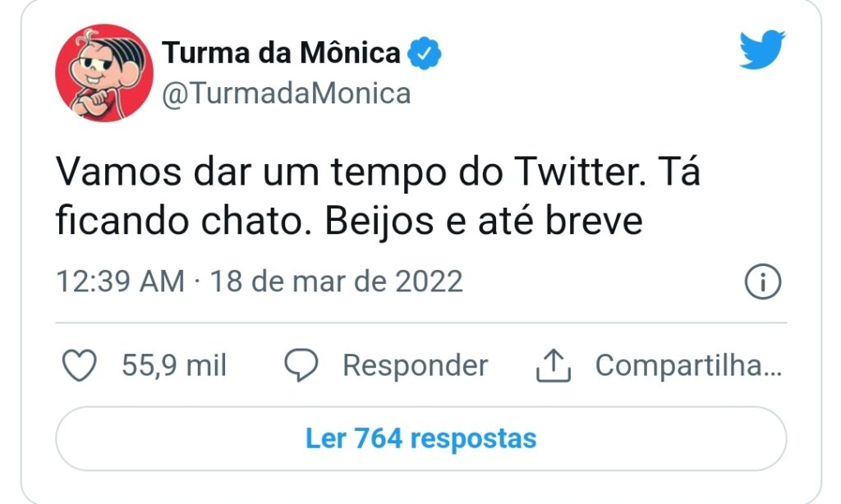Viewport: 841px width, 504px height.
Task: Click the reply speech bubble icon
Action: coord(301,366)
